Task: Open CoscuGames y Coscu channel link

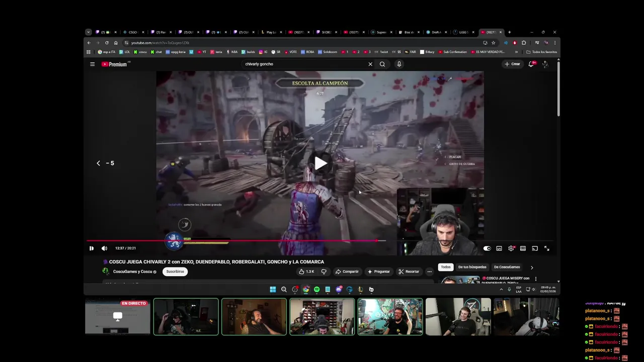Action: tap(132, 271)
